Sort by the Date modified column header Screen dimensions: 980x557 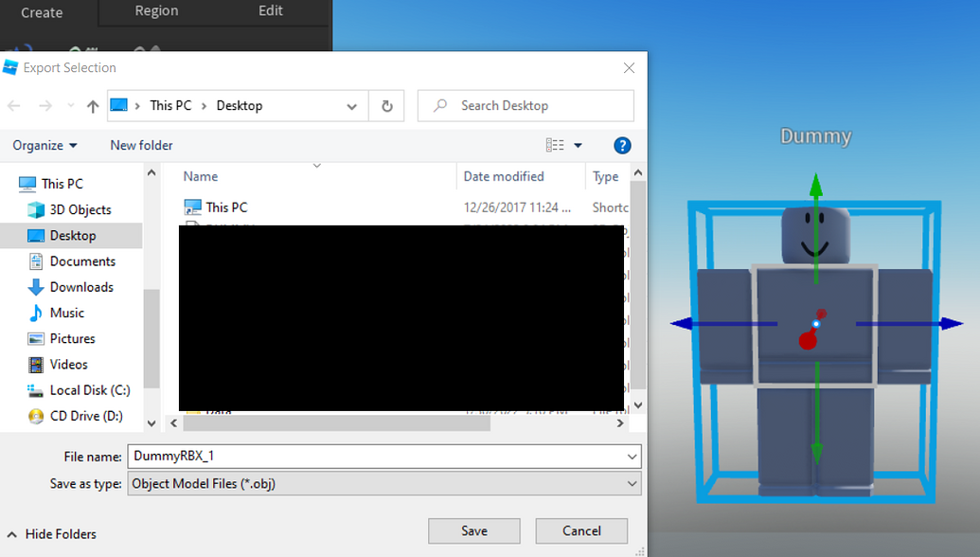click(504, 176)
